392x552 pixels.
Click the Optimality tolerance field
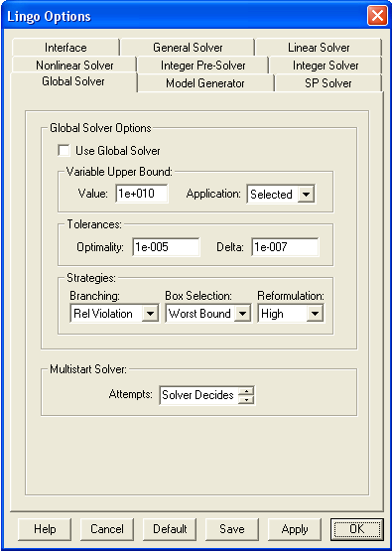[166, 247]
